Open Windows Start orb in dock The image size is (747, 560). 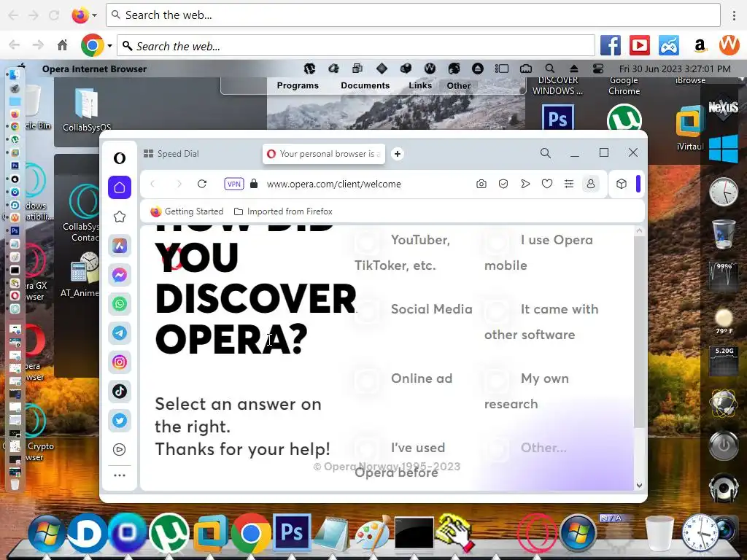(47, 533)
